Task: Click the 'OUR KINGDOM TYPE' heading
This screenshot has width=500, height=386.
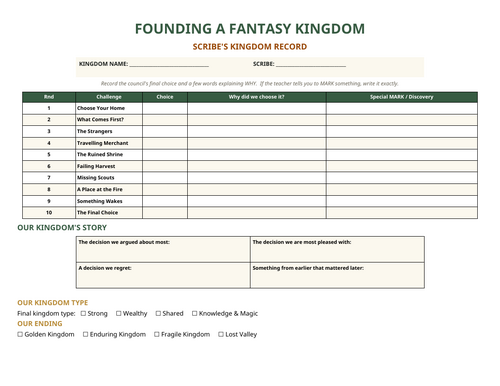Action: (53, 303)
